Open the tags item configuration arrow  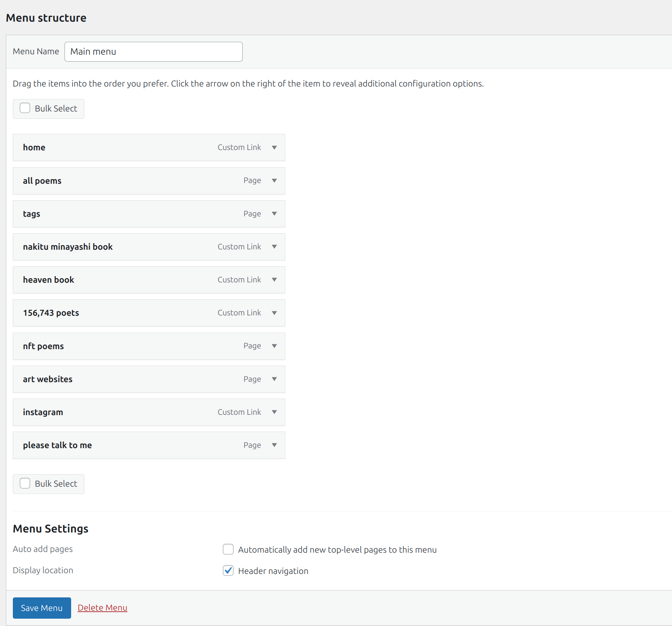(x=274, y=213)
